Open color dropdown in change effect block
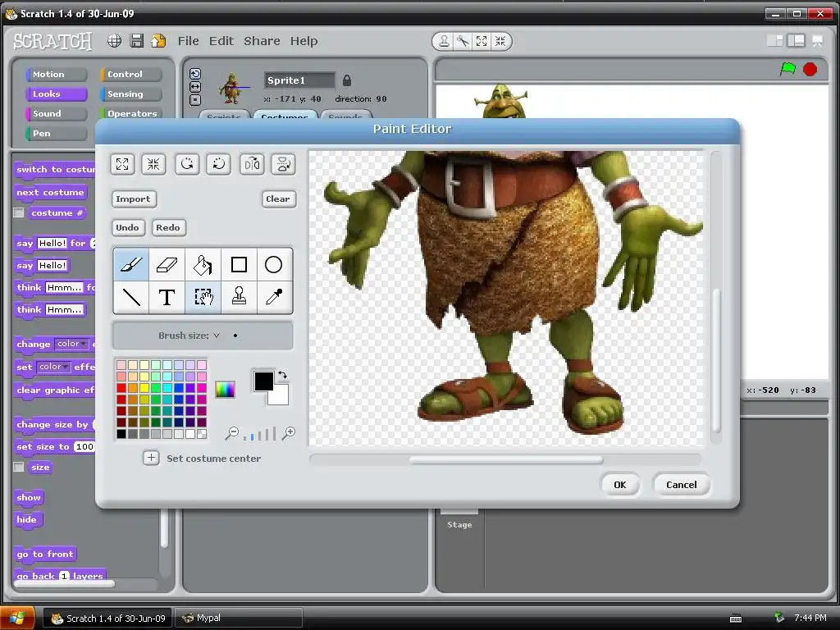 pos(72,344)
